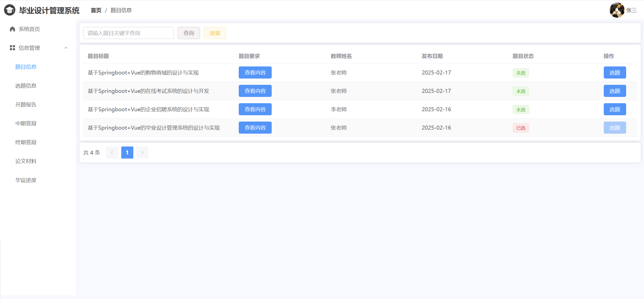Viewport: 644px width, 299px height.
Task: Click 选题 for 在线考试系统 row
Action: click(615, 91)
